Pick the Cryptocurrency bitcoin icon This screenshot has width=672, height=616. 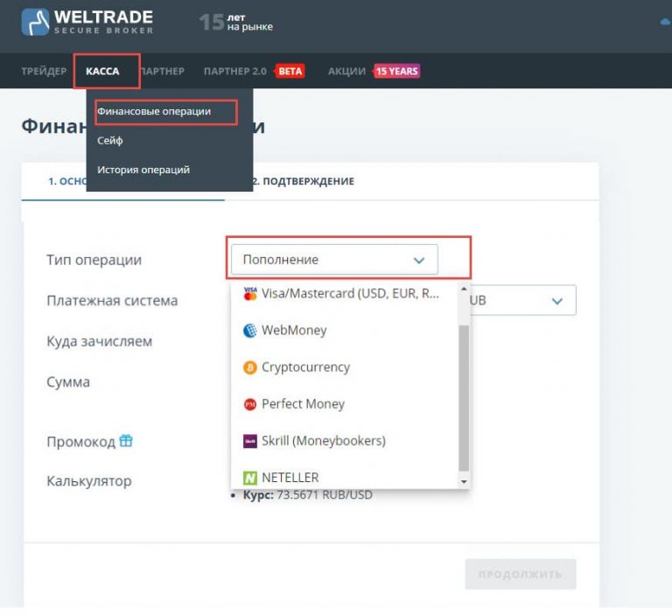[249, 367]
